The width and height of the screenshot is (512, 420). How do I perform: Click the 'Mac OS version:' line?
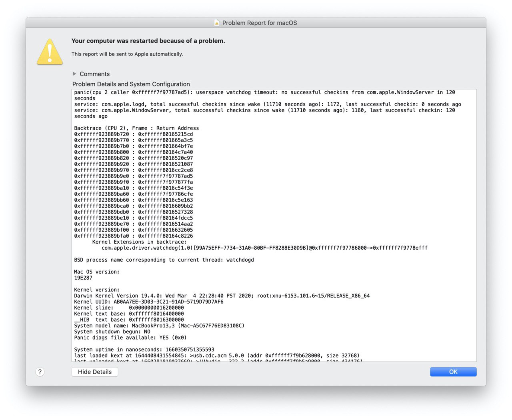97,272
